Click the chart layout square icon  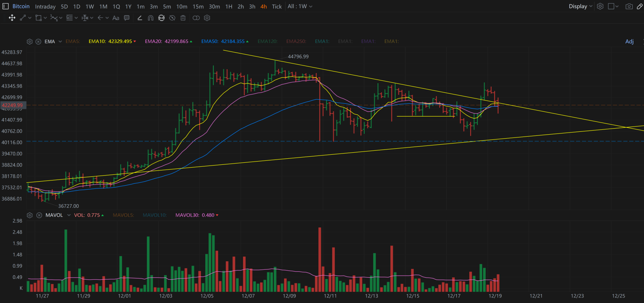[611, 6]
